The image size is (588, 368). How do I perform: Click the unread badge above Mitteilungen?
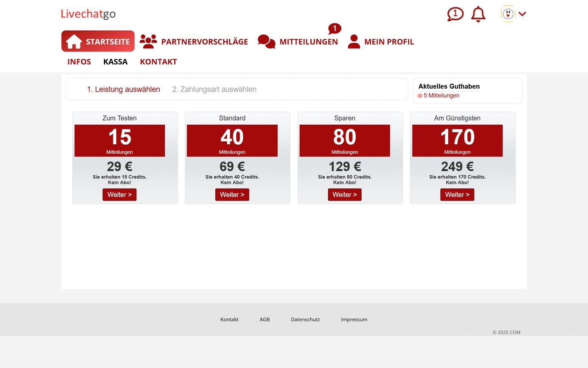(334, 28)
